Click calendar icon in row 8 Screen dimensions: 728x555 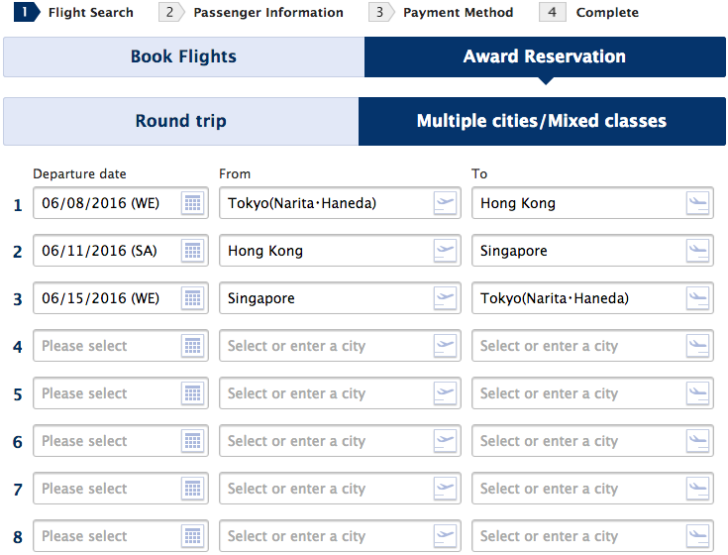pos(192,536)
